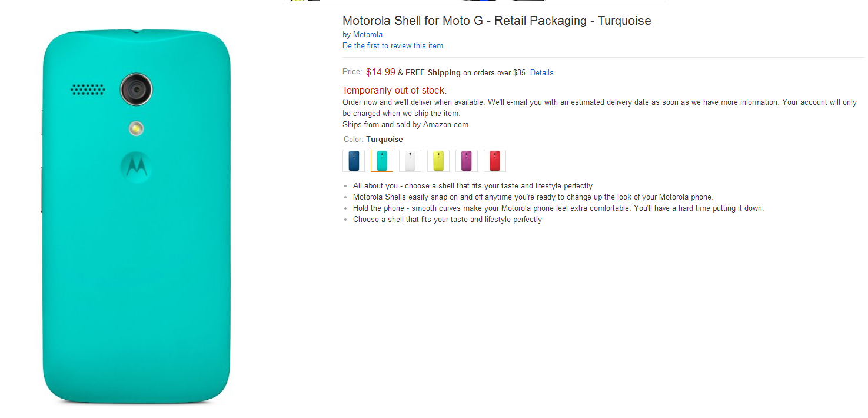Click the speaker grille on the shell image

(88, 89)
